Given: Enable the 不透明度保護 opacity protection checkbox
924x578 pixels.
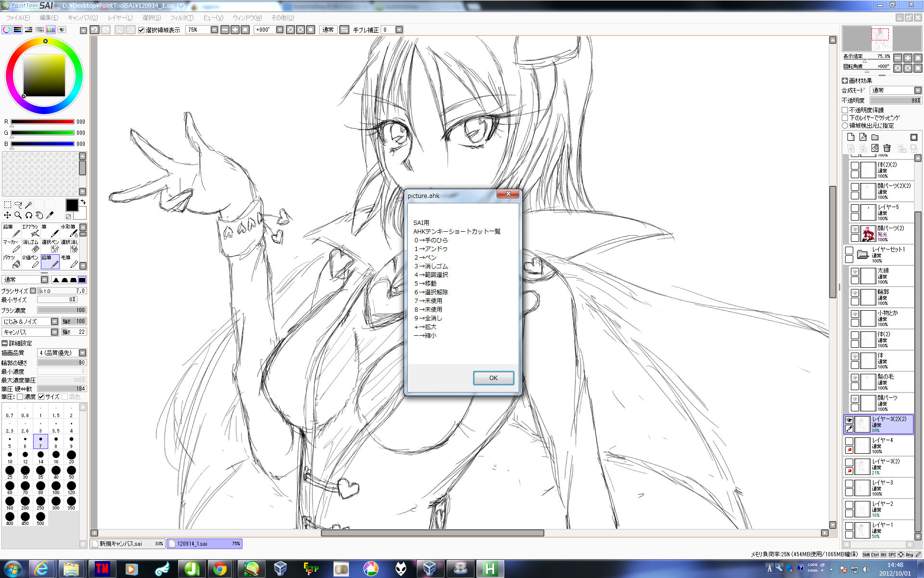Looking at the screenshot, I should [x=845, y=110].
